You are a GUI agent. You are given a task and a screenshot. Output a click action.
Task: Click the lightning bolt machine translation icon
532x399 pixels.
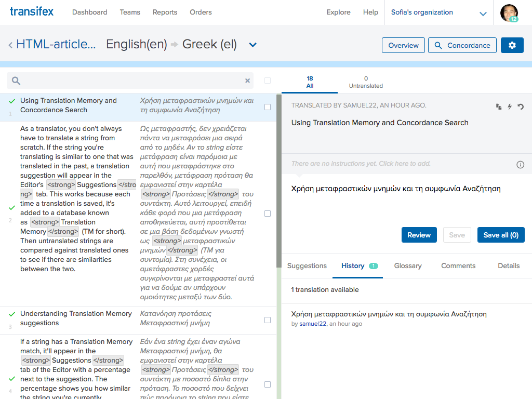[x=510, y=107]
